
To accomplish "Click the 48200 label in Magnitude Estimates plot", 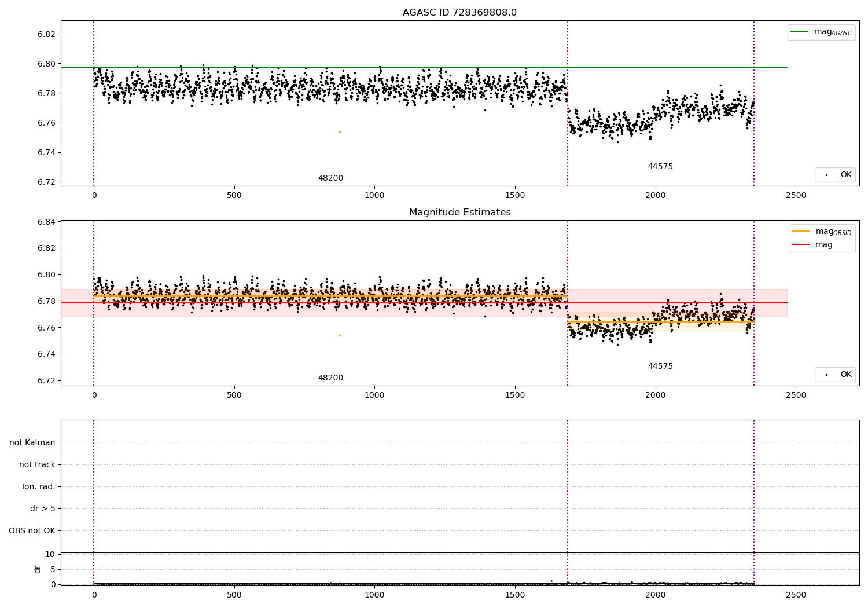I will (x=330, y=378).
